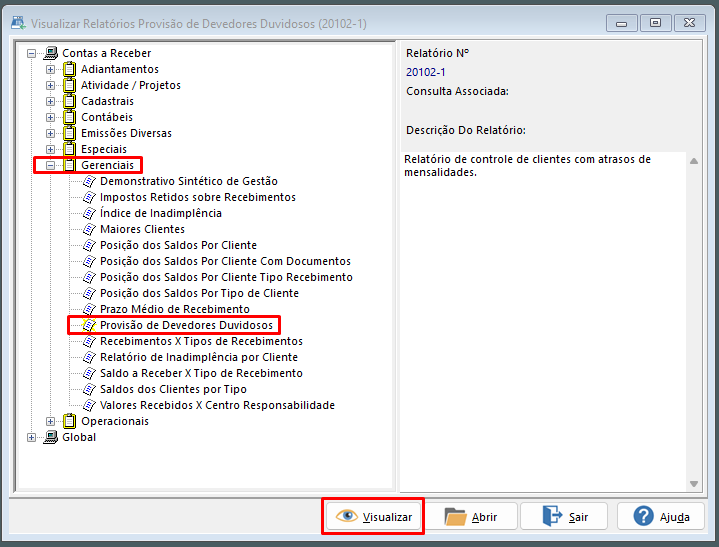Select Demonstrativo Sintético de Gestão report
Viewport: 719px width, 547px height.
coord(189,182)
